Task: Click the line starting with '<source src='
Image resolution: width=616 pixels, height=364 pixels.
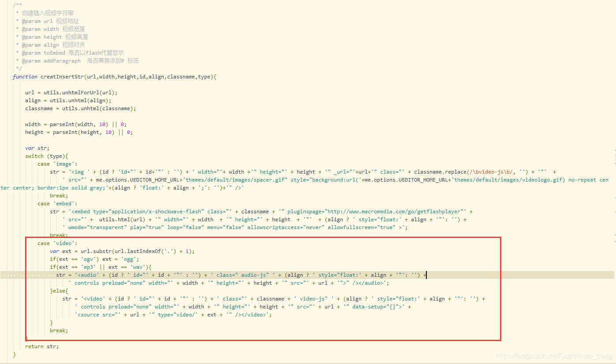Action: click(173, 315)
